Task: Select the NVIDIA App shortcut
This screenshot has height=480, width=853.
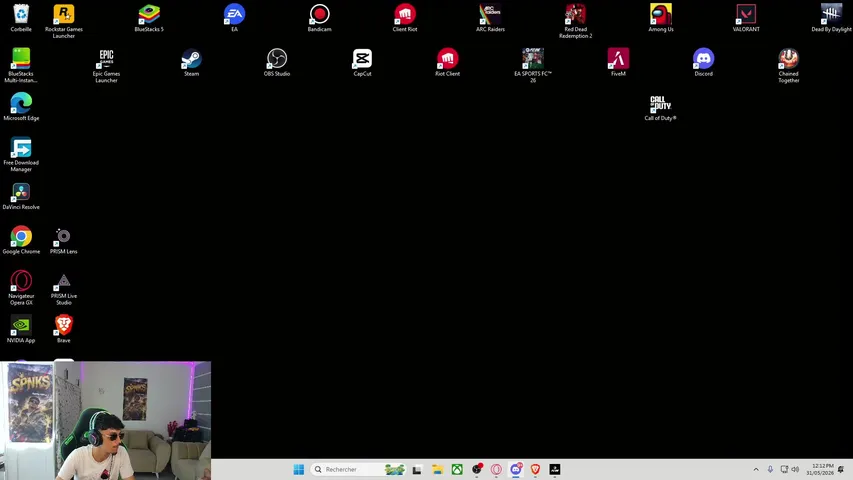Action: coord(21,329)
